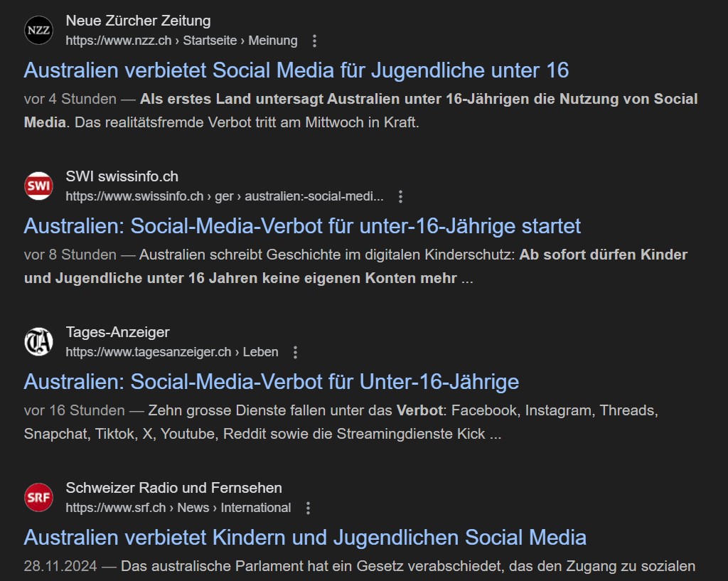Screen dimensions: 728x581
Task: Open the three-dot menu for the Tages-Anzeiger result
Action: coord(296,352)
